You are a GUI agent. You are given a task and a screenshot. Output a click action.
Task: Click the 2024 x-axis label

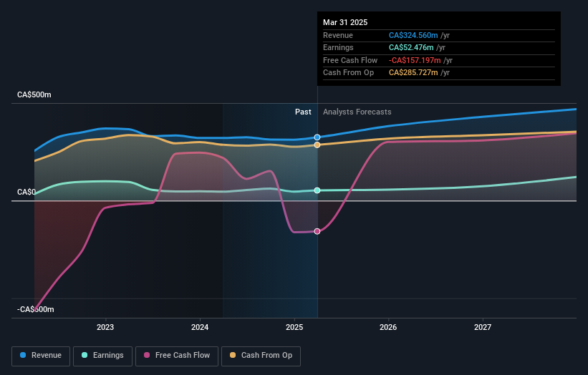click(200, 327)
